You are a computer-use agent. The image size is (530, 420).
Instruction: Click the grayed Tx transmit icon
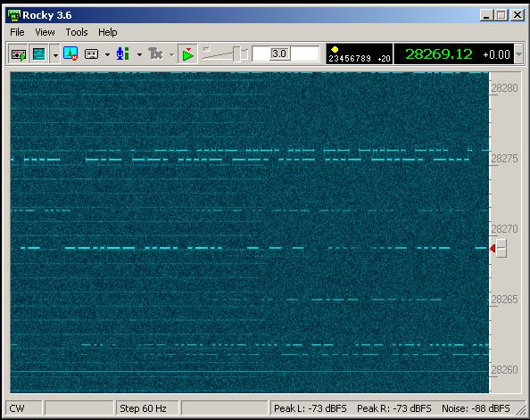pos(155,54)
